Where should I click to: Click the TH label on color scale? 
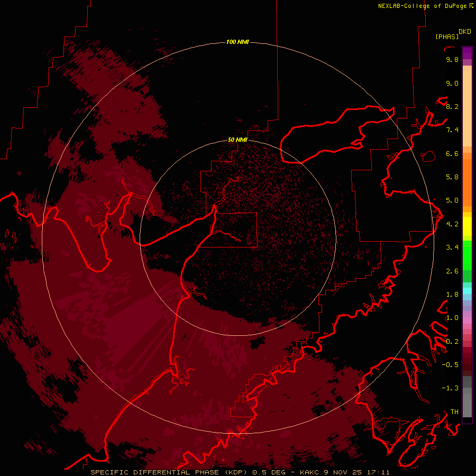[454, 412]
